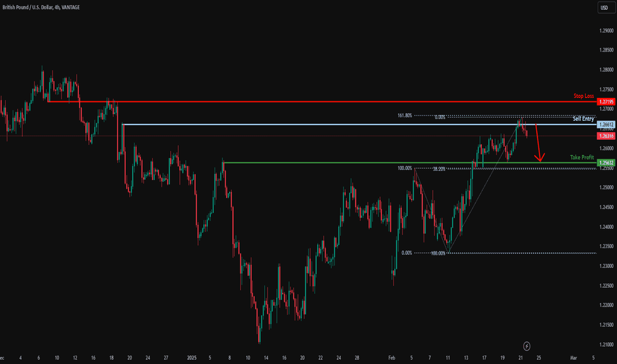Click the 'Feb' date axis label

391,358
